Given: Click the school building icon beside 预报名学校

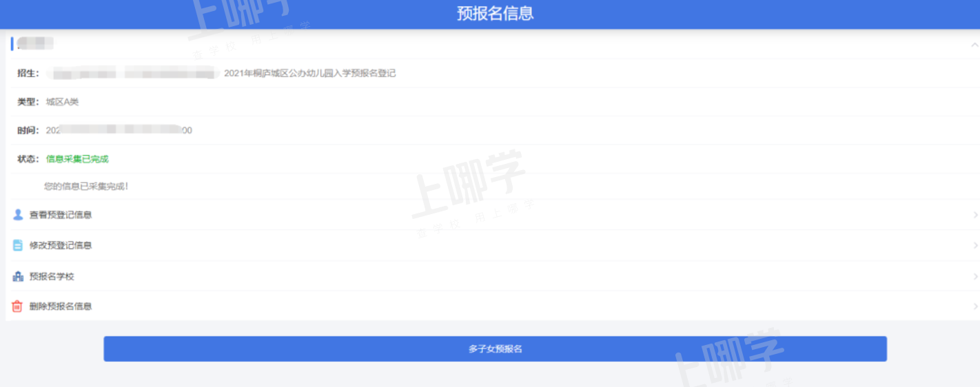Looking at the screenshot, I should [18, 276].
